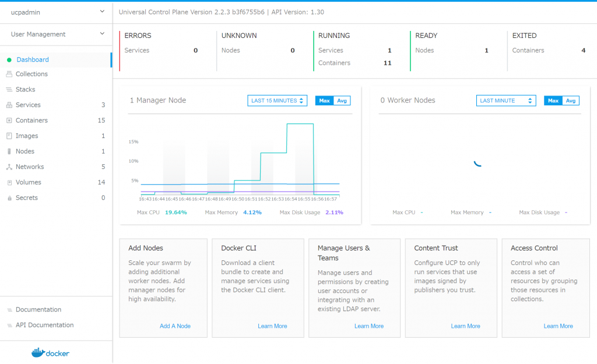Image resolution: width=597 pixels, height=364 pixels.
Task: Click the EXITED status heading
Action: click(524, 36)
